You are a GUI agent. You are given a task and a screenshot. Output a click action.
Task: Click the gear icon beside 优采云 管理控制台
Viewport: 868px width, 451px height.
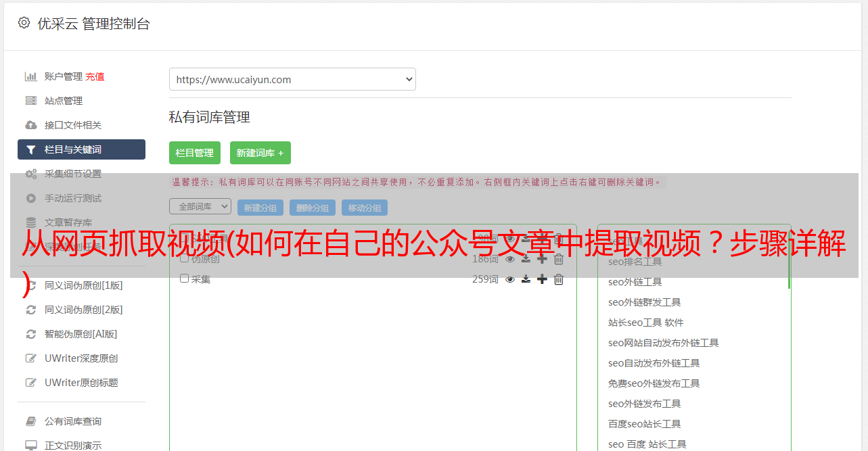24,22
